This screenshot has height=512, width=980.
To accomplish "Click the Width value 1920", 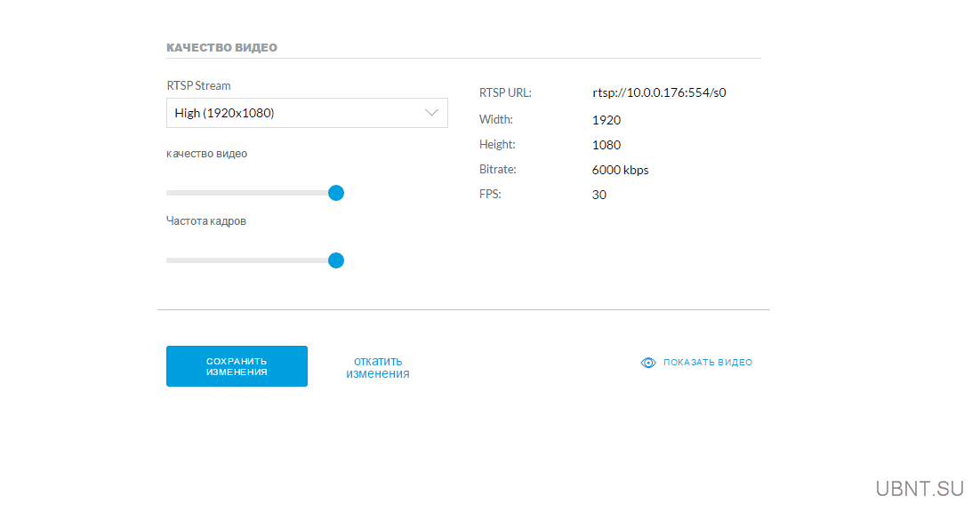I will pos(606,120).
